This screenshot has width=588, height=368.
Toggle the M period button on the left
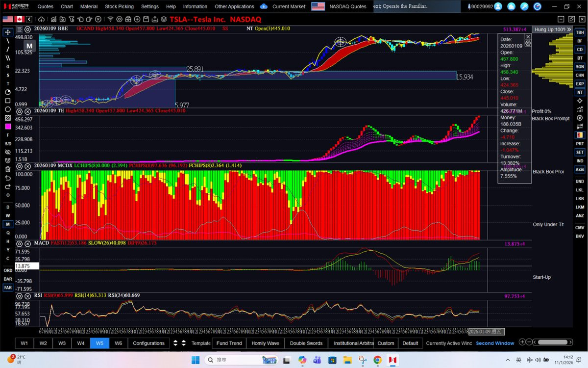[x=8, y=224]
